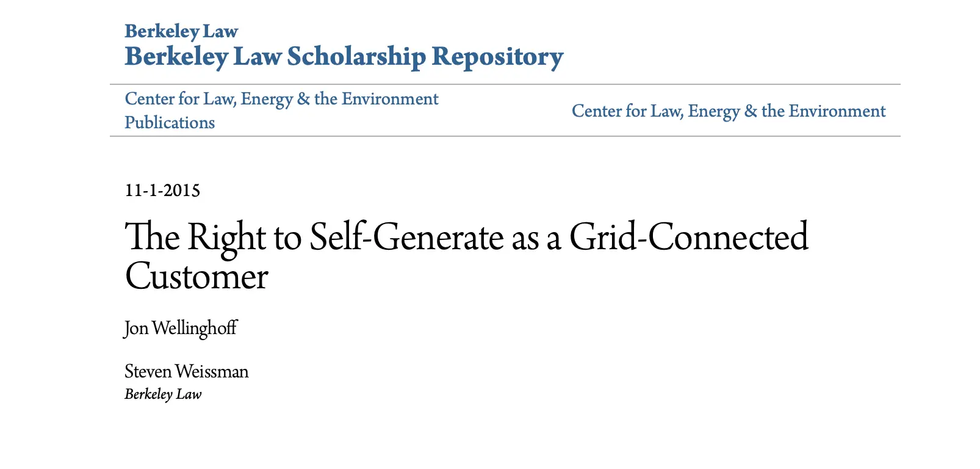Click the word Self-Generate in the title
Viewport: 980px width, 469px height.
406,237
